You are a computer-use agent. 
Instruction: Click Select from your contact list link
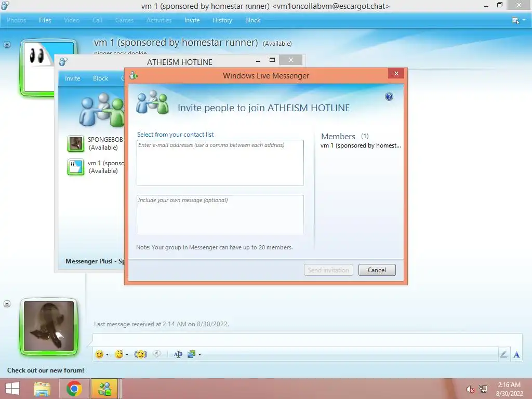(x=176, y=135)
